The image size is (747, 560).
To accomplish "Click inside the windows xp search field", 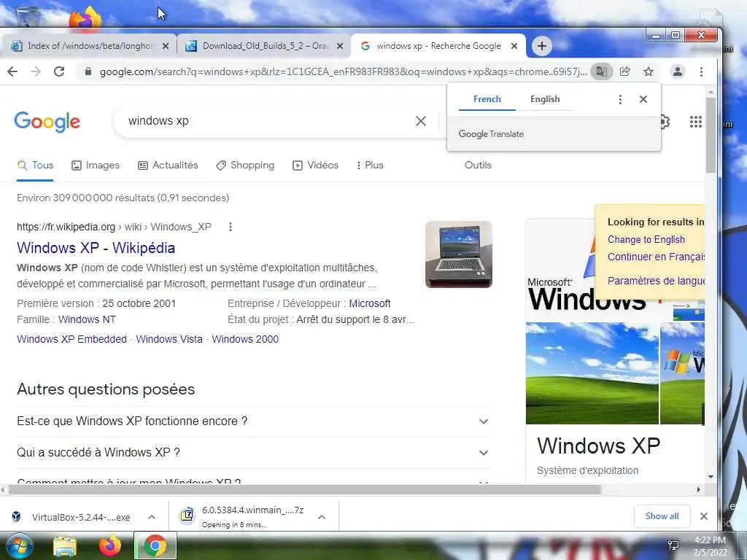I will point(267,121).
